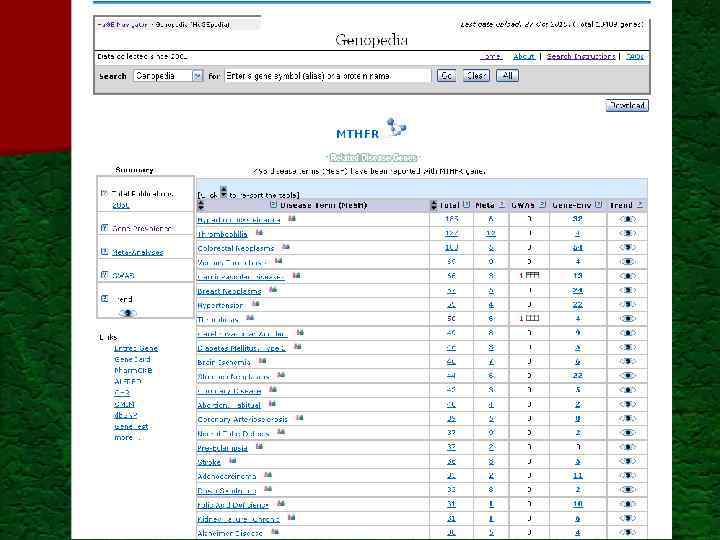The height and width of the screenshot is (540, 720).
Task: Open the Meta-Analyses summary link
Action: pyautogui.click(x=138, y=252)
